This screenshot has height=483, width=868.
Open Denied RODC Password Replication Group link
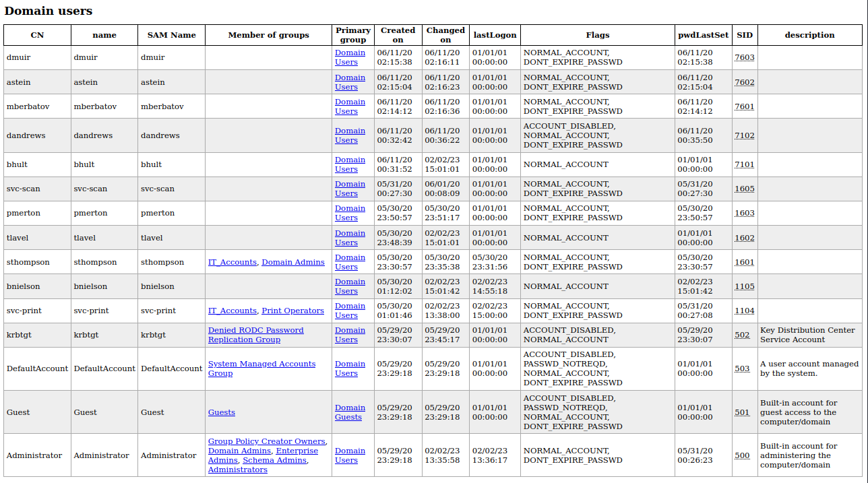(x=256, y=335)
